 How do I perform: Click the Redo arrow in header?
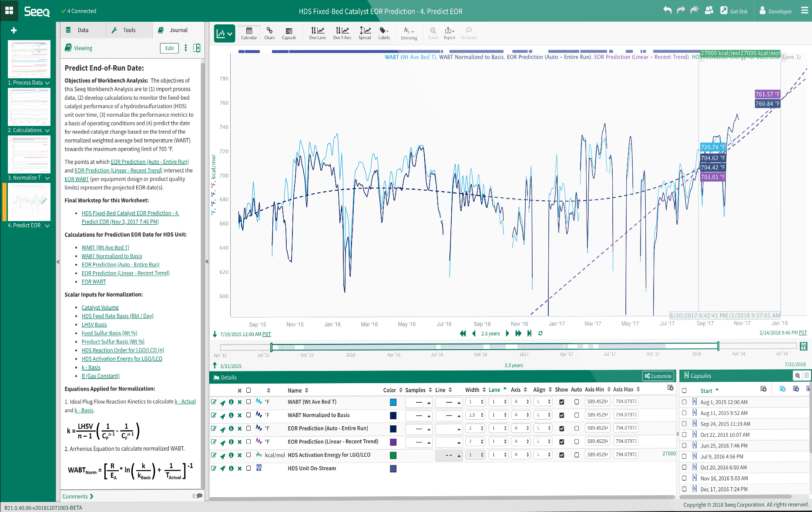pyautogui.click(x=681, y=10)
